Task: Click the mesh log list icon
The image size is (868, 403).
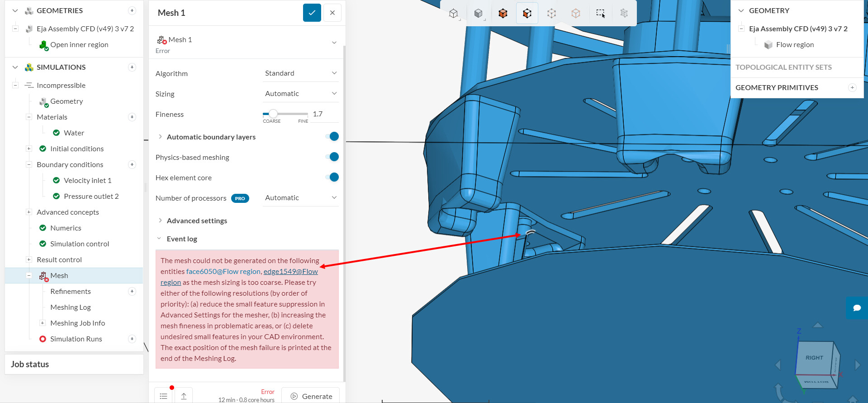Action: click(163, 396)
